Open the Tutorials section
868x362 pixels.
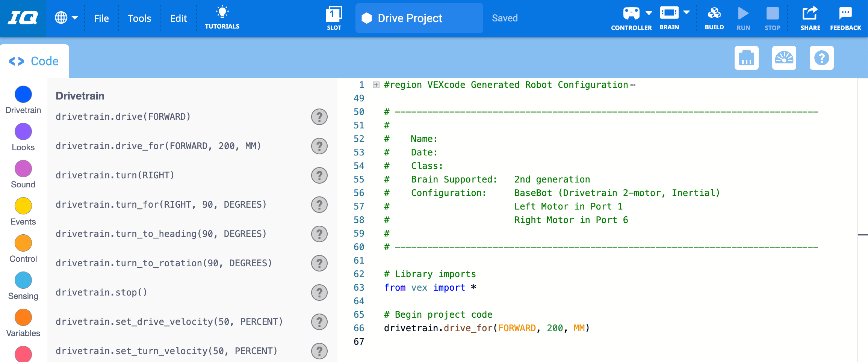click(222, 17)
